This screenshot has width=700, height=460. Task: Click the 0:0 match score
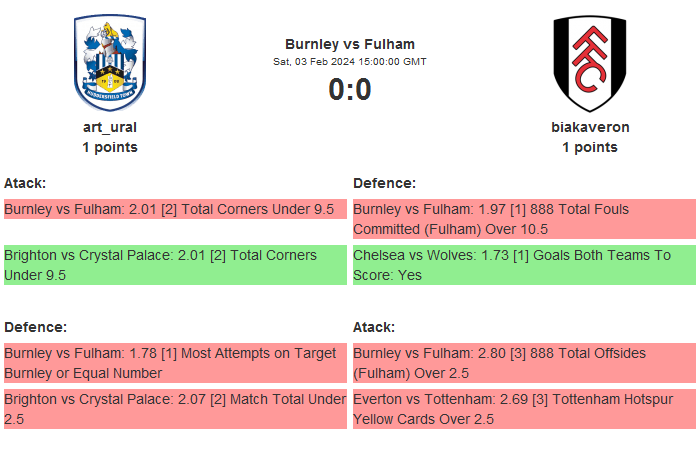click(350, 90)
